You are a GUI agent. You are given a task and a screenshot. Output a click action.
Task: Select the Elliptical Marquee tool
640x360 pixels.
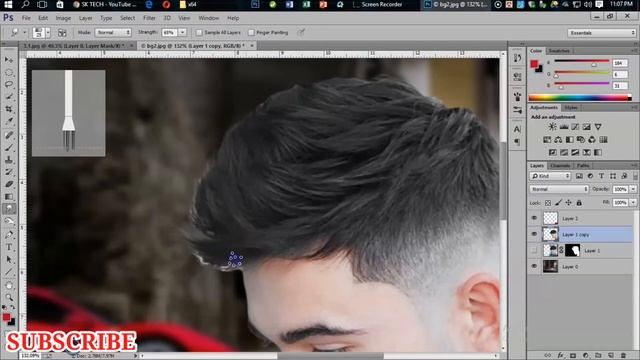click(9, 72)
